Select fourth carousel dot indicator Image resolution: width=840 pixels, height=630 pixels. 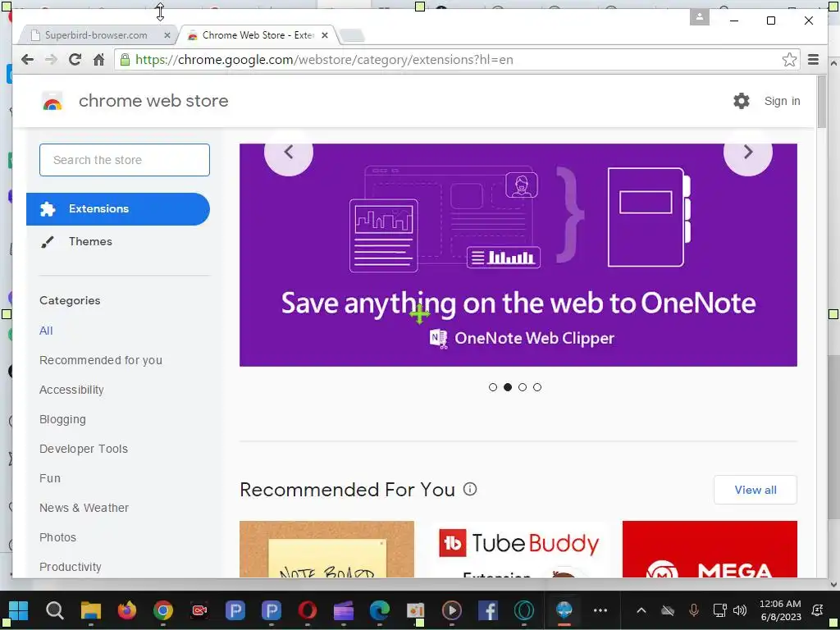537,387
